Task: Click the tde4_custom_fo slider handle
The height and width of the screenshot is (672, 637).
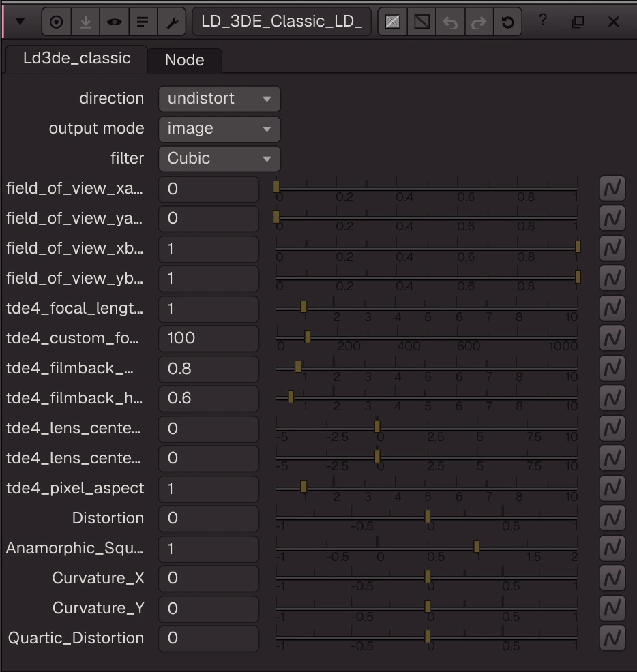Action: pos(307,337)
